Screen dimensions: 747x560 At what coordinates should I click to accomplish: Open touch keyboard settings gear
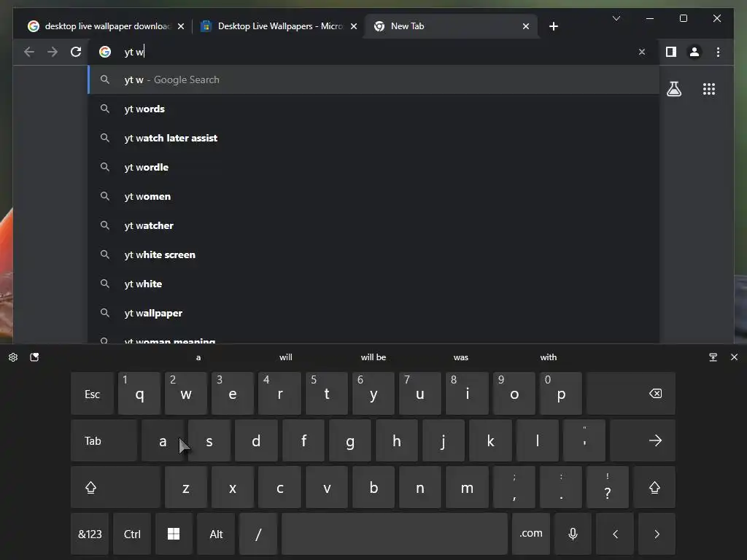[13, 357]
